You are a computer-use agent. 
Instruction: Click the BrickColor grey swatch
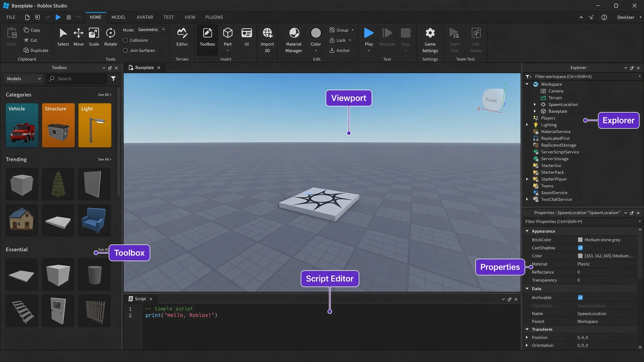pos(580,240)
